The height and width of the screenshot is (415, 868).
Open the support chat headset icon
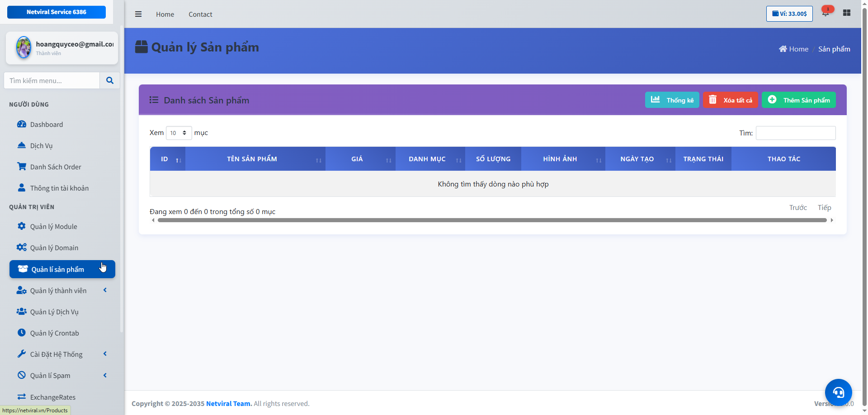coord(838,392)
